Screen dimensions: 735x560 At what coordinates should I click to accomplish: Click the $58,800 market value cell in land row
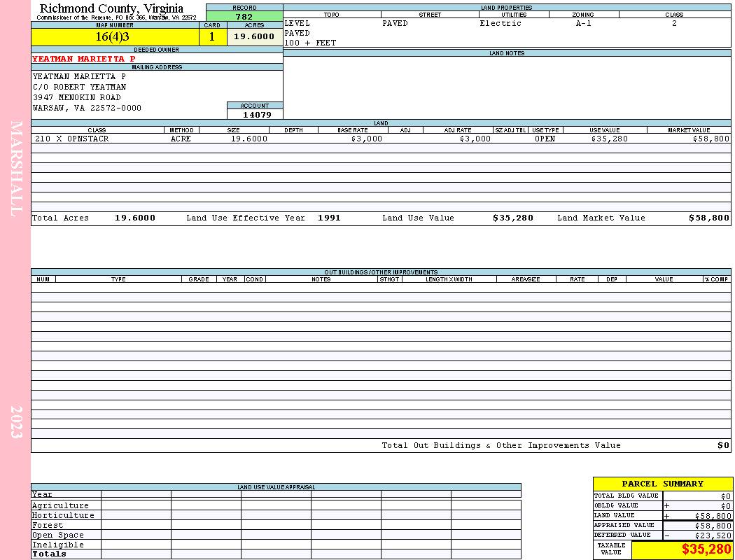pyautogui.click(x=710, y=139)
